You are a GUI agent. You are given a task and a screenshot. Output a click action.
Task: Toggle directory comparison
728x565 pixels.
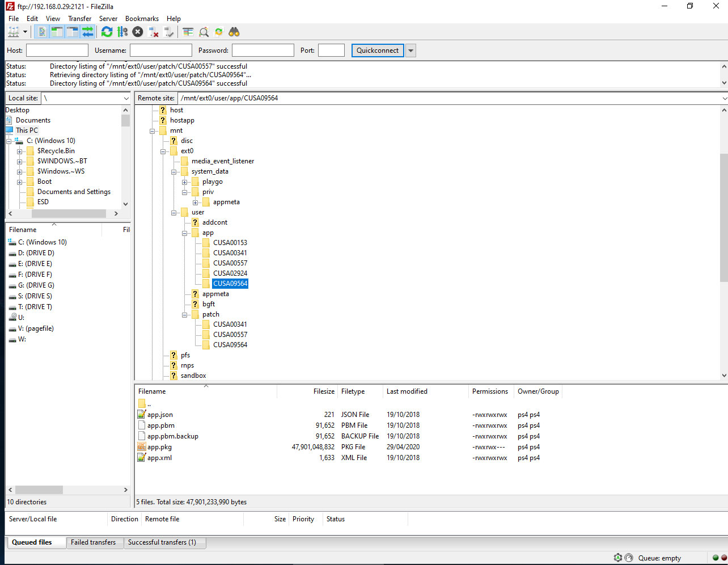pyautogui.click(x=204, y=32)
